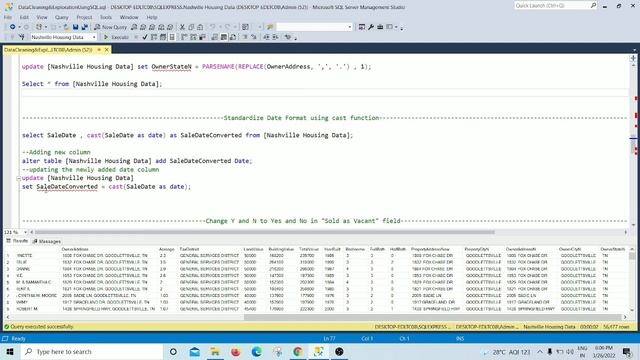Open the Window menu

tap(129, 17)
